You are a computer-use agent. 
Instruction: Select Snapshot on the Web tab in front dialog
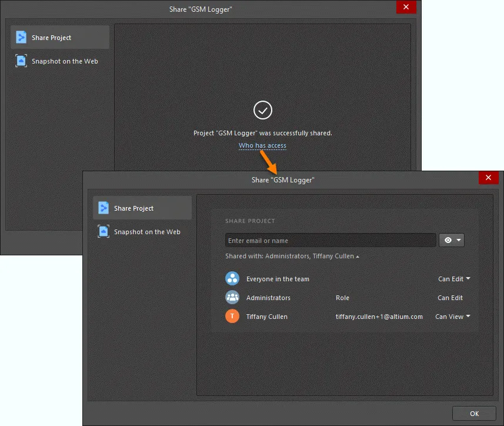pyautogui.click(x=142, y=232)
